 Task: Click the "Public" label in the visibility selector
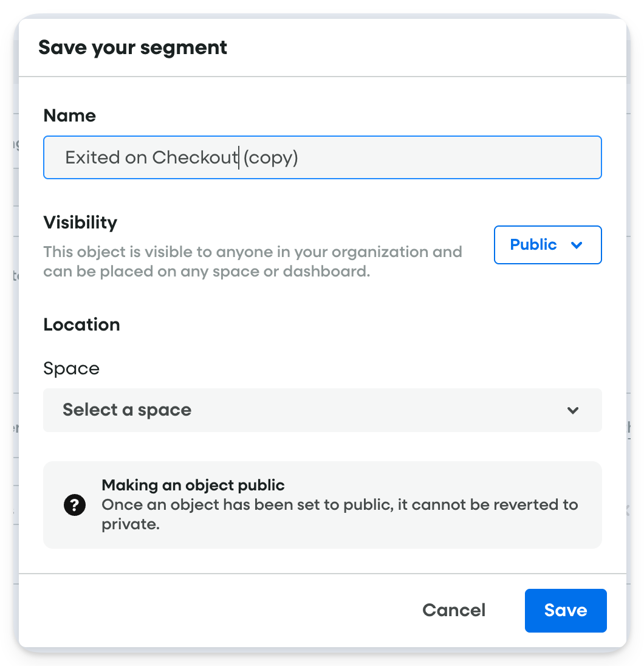tap(533, 245)
